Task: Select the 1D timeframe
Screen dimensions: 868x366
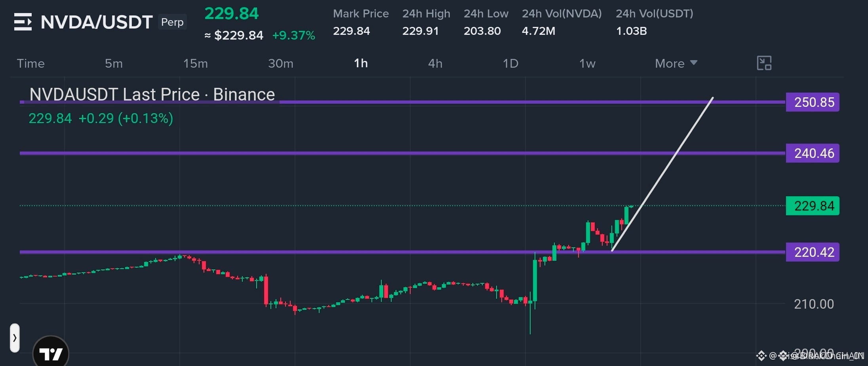Action: 510,63
